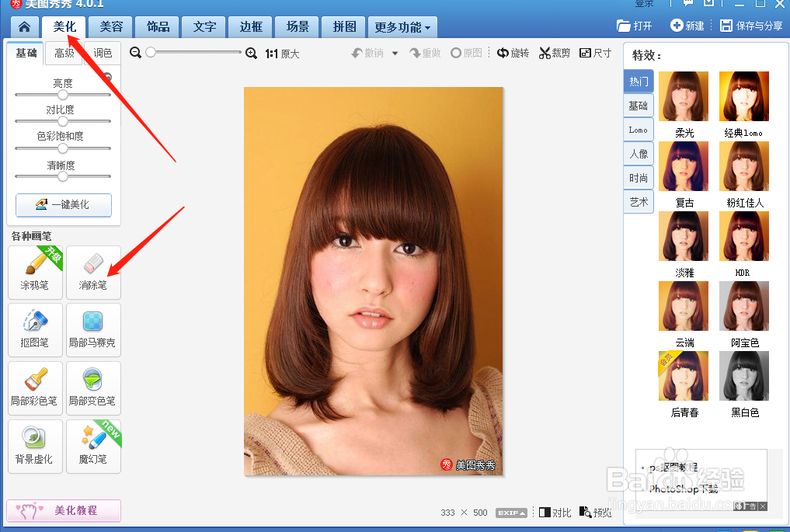Apply the 淡雅 effect thumbnail
Viewport: 790px width, 532px height.
click(x=684, y=236)
